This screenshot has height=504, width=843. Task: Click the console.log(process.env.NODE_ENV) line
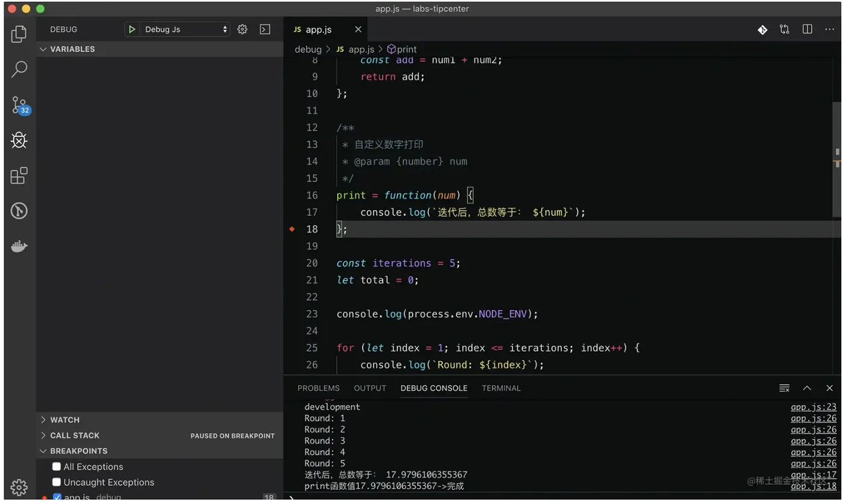click(437, 314)
